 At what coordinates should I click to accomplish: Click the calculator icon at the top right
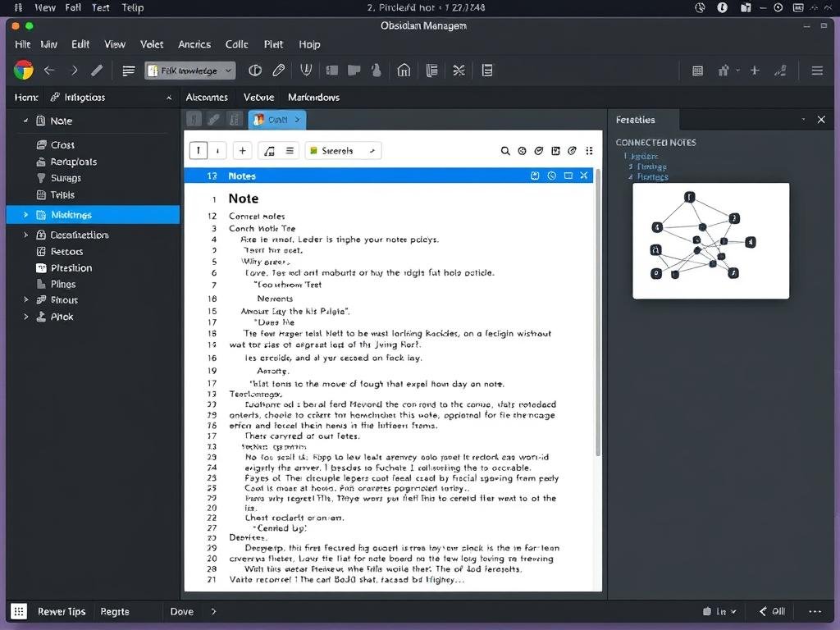698,70
